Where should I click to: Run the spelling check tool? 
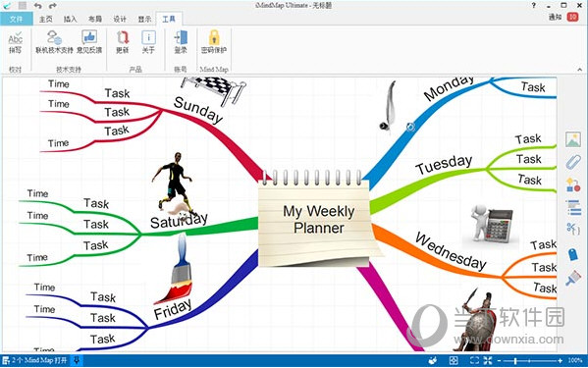15,42
